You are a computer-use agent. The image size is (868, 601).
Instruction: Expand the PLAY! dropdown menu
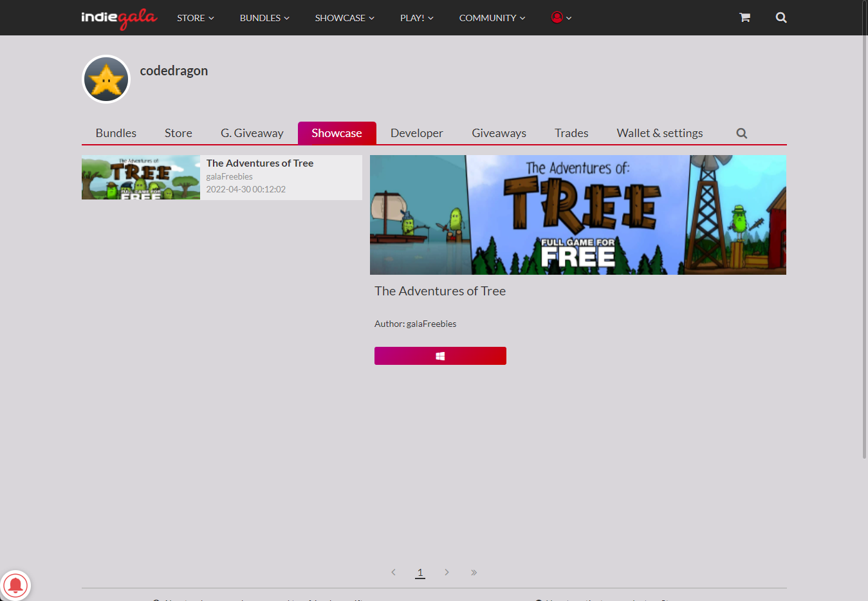point(417,18)
